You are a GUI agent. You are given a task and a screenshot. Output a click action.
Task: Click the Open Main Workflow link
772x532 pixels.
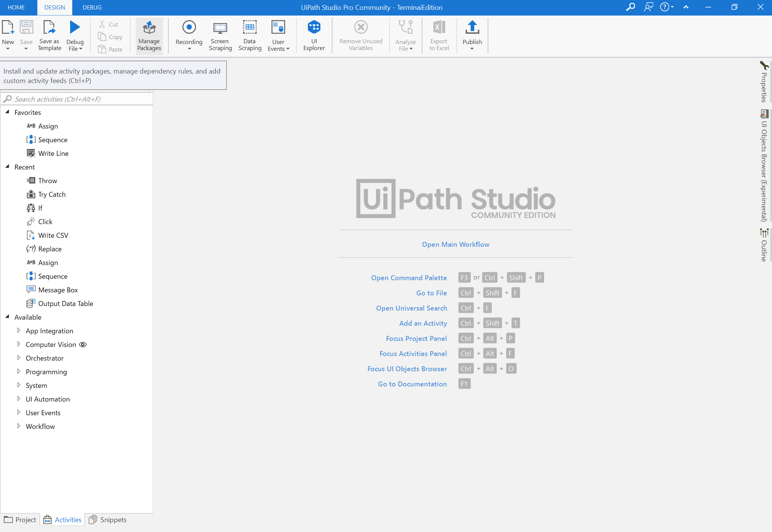coord(455,245)
